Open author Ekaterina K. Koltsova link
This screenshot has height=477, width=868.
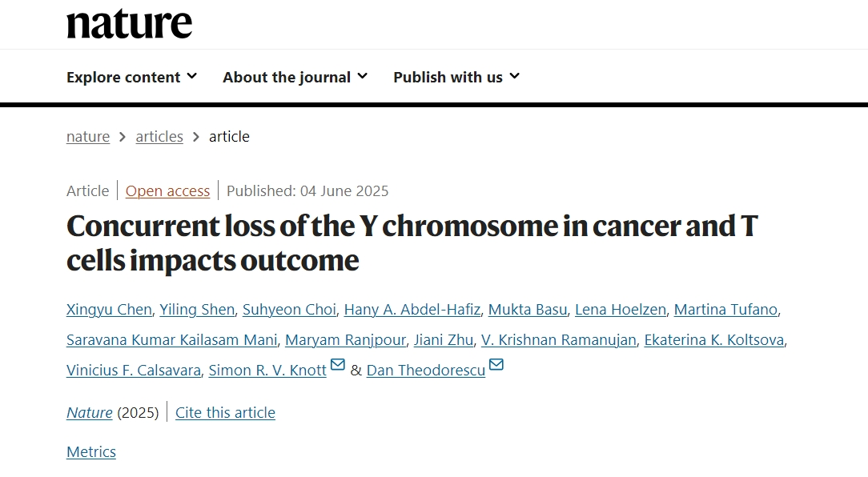pyautogui.click(x=714, y=340)
